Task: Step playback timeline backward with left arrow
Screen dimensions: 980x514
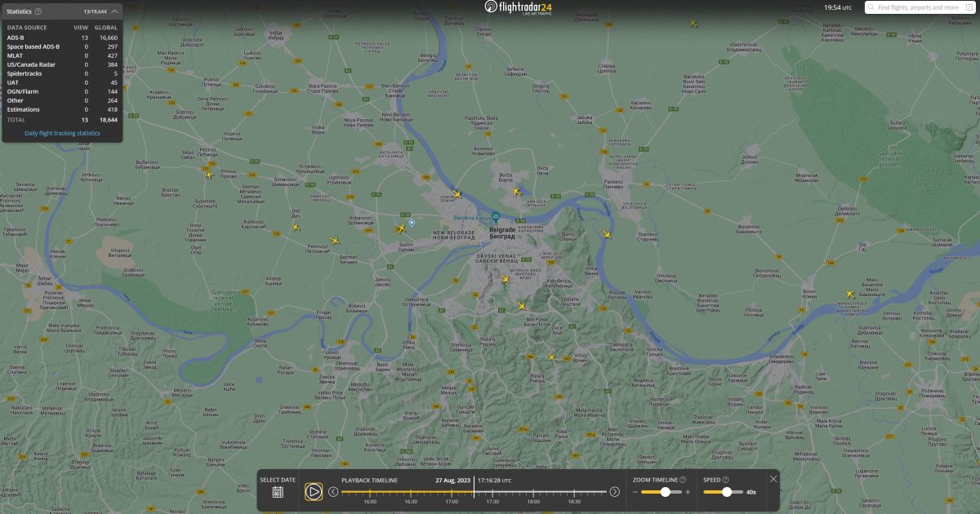Action: tap(333, 492)
